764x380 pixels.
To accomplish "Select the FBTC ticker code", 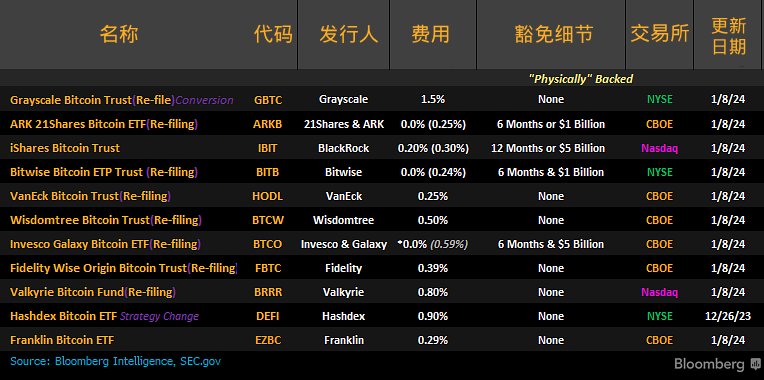I will [267, 268].
